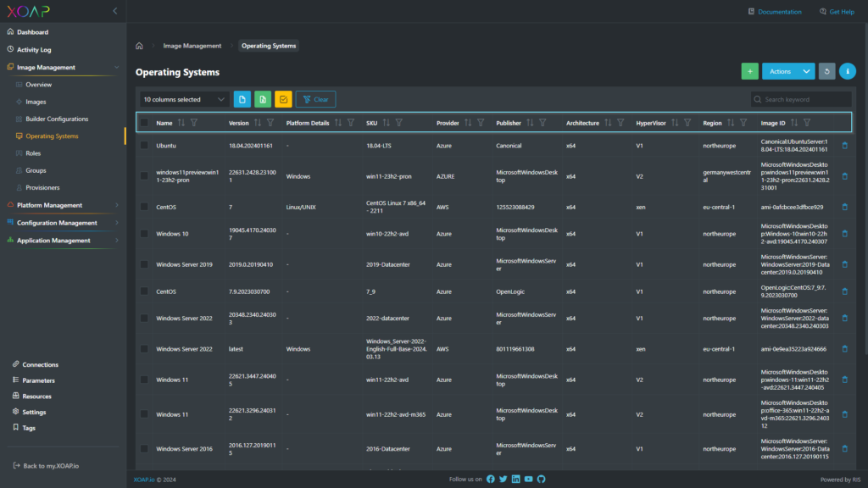Filter the HyperVisor column
The height and width of the screenshot is (488, 868).
click(x=687, y=123)
